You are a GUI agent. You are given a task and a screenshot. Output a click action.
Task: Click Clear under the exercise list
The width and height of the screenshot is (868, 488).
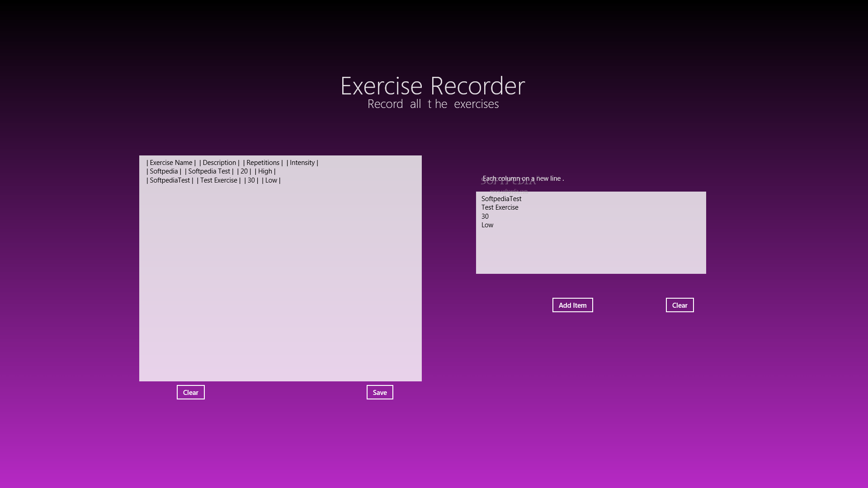(190, 392)
